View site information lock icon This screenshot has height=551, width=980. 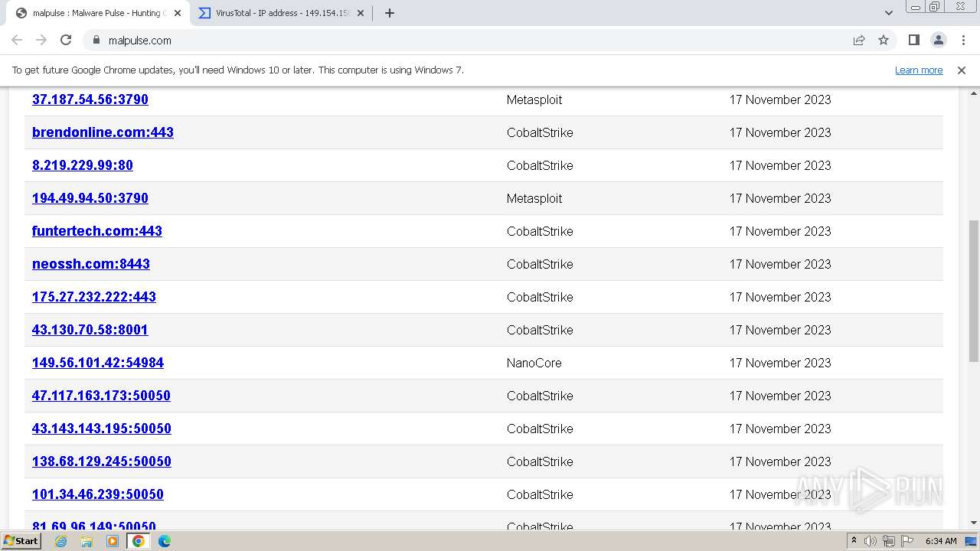pyautogui.click(x=96, y=40)
